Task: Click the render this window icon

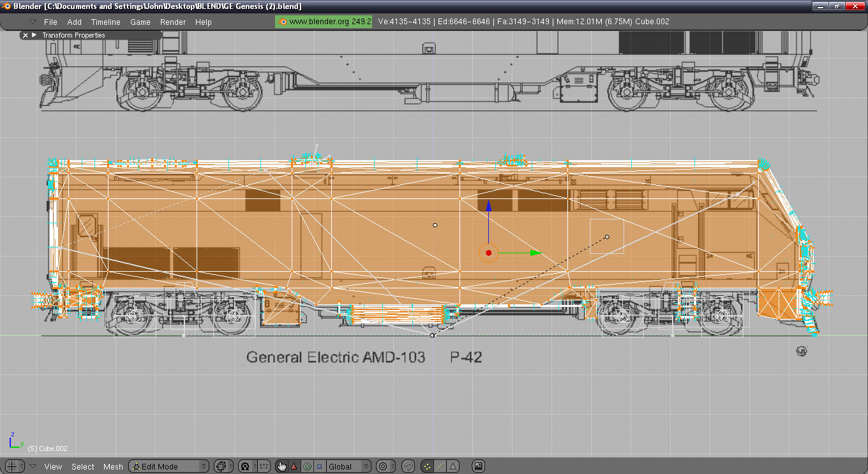Action: click(478, 466)
